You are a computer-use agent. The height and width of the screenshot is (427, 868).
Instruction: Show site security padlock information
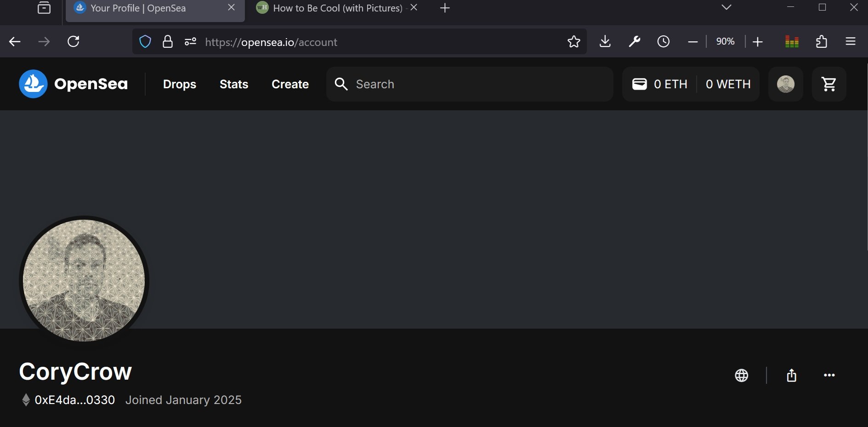tap(168, 42)
